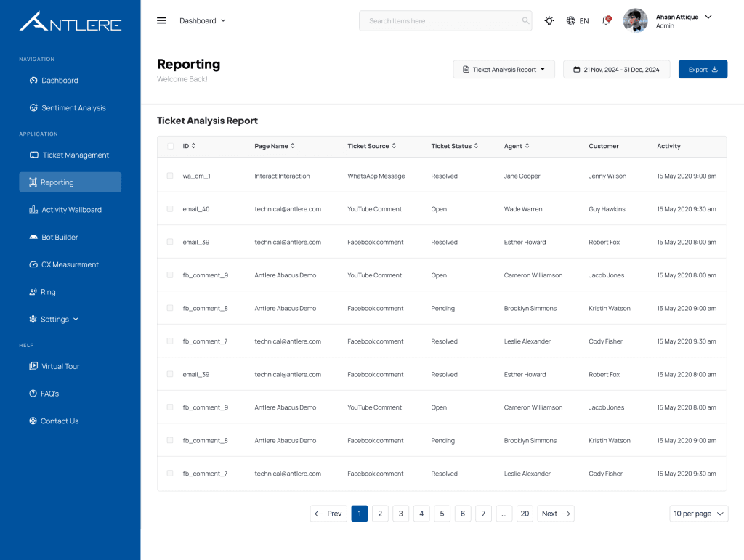Open Ticket Management menu item
Image resolution: width=744 pixels, height=560 pixels.
[70, 155]
